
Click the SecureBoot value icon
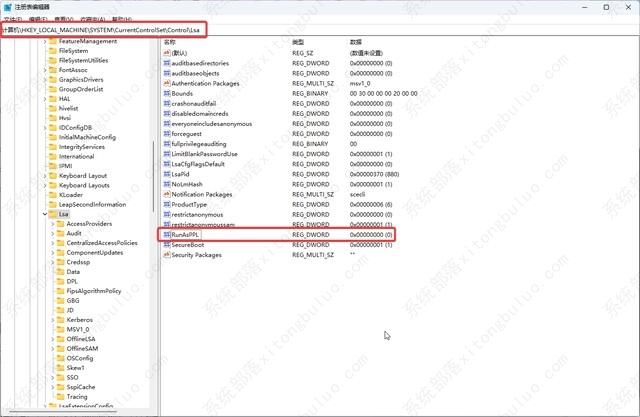(x=167, y=245)
